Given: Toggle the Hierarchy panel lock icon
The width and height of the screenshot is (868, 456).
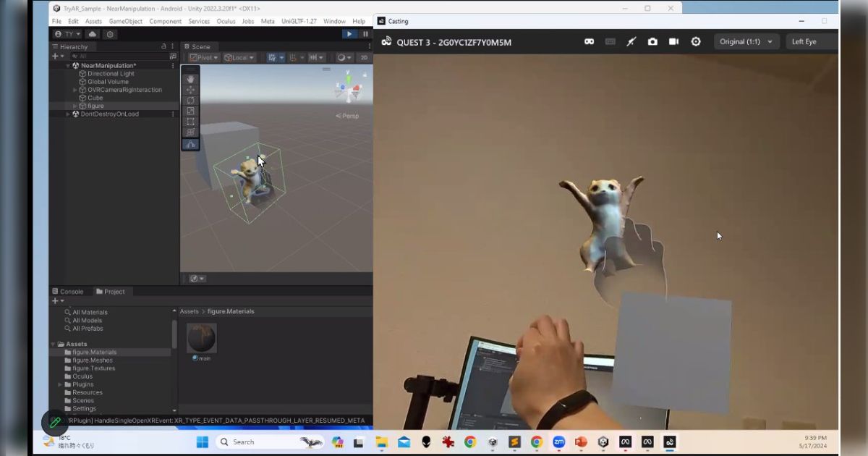Looking at the screenshot, I should (163, 46).
